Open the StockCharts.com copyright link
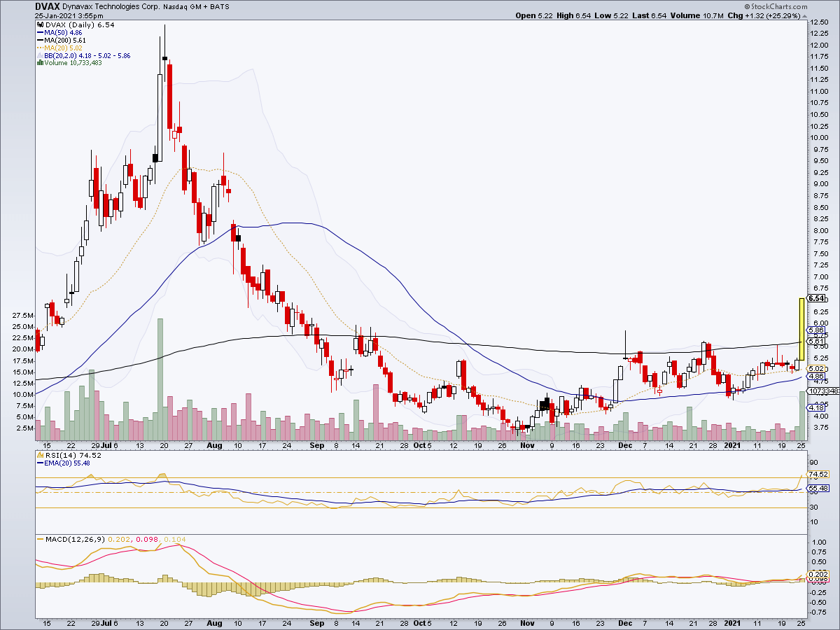This screenshot has height=630, width=840. click(x=776, y=6)
